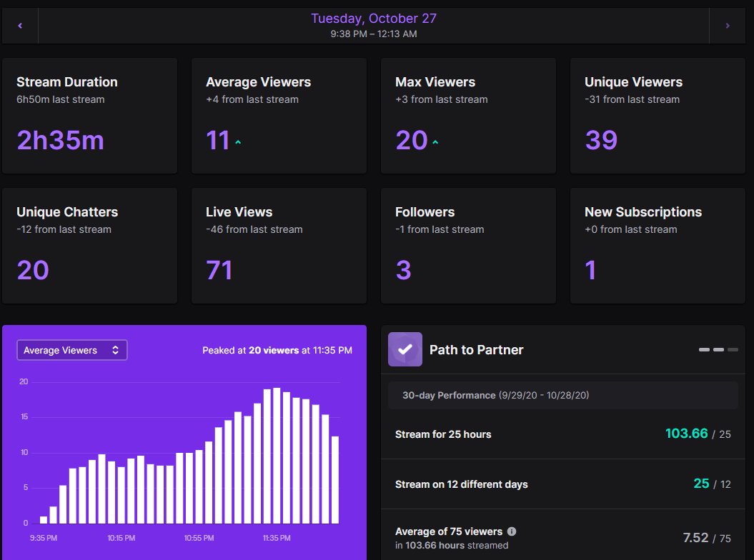
Task: Select the Stream Duration stat card
Action: (x=89, y=115)
